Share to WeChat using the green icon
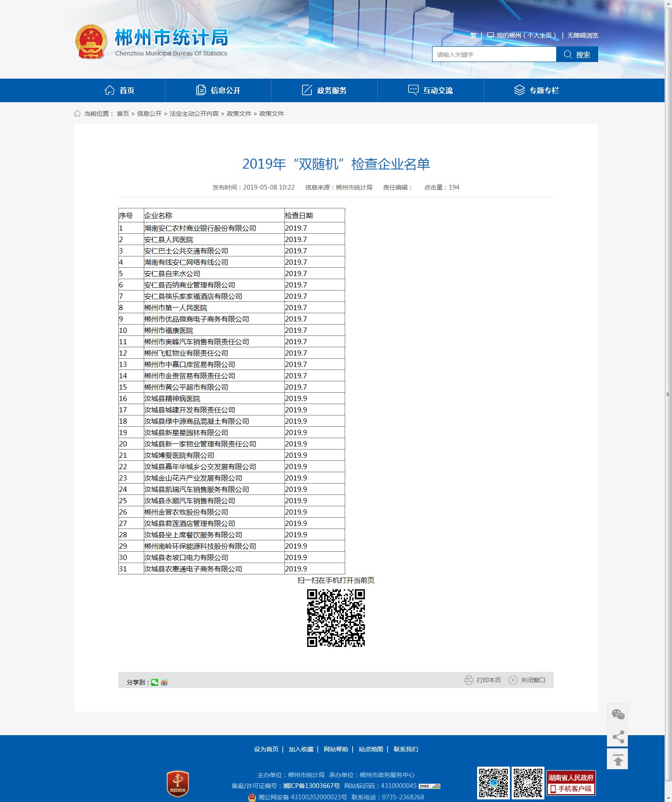Image resolution: width=672 pixels, height=802 pixels. click(155, 682)
